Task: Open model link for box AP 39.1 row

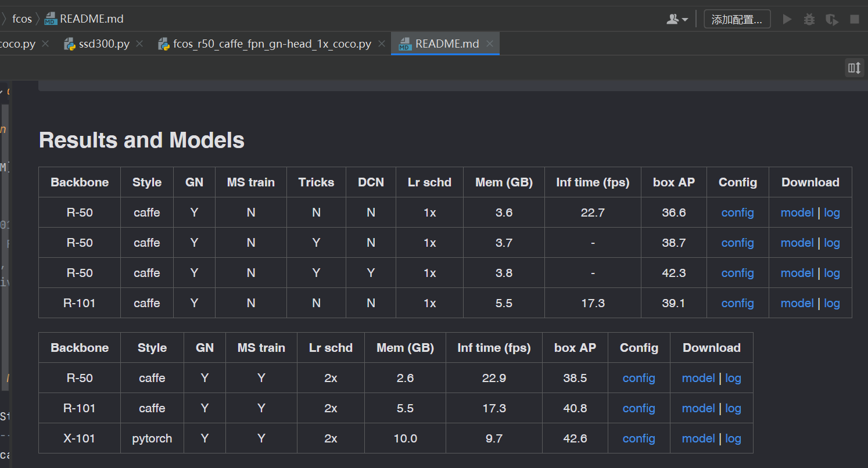Action: [797, 303]
